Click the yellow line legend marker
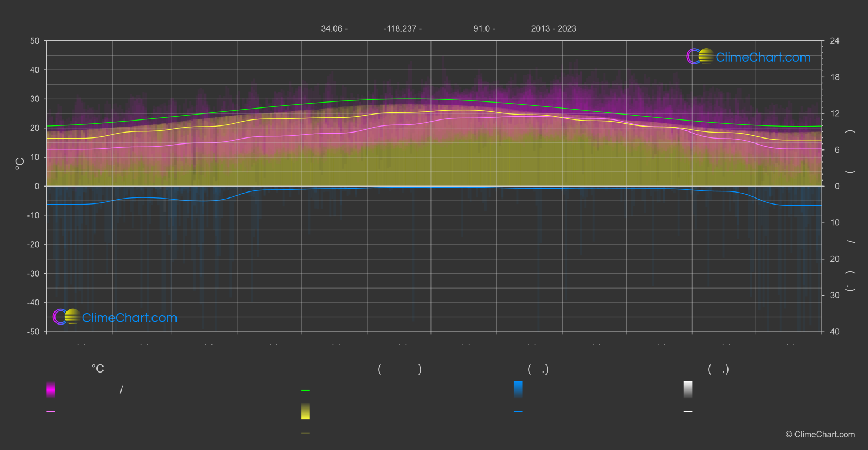Image resolution: width=868 pixels, height=450 pixels. point(306,433)
